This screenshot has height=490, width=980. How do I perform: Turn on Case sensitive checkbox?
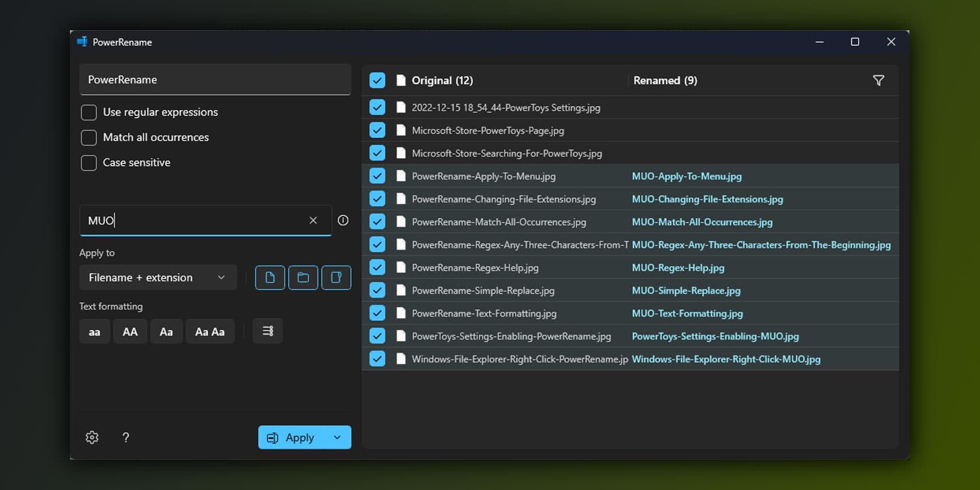pyautogui.click(x=89, y=163)
